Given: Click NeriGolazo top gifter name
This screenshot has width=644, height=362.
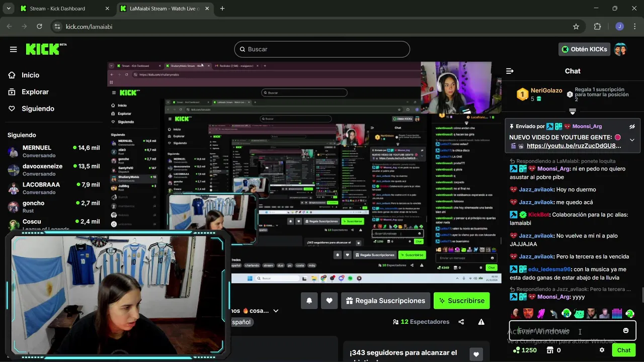Looking at the screenshot, I should click(x=546, y=90).
